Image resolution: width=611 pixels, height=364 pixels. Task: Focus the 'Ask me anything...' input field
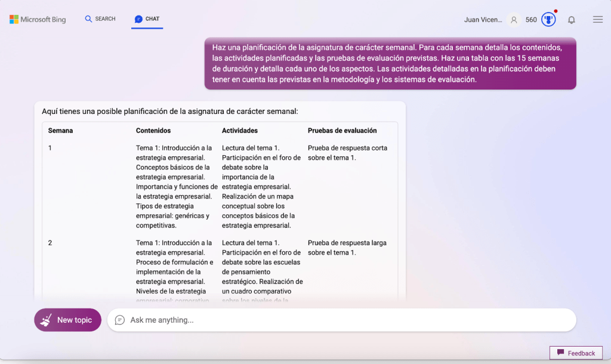tap(346, 320)
